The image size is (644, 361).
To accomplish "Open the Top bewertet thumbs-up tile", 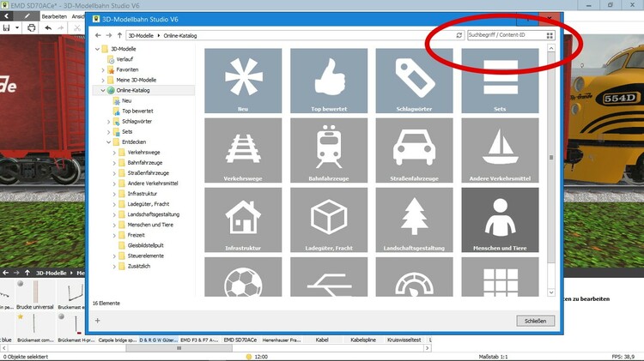I will coord(329,81).
